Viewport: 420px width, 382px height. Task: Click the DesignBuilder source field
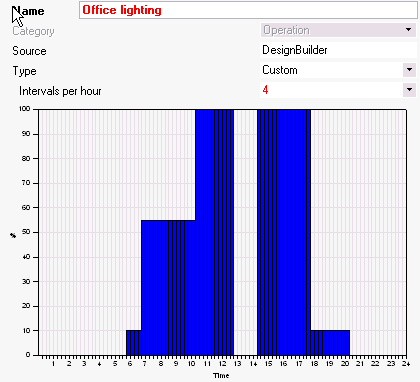338,50
